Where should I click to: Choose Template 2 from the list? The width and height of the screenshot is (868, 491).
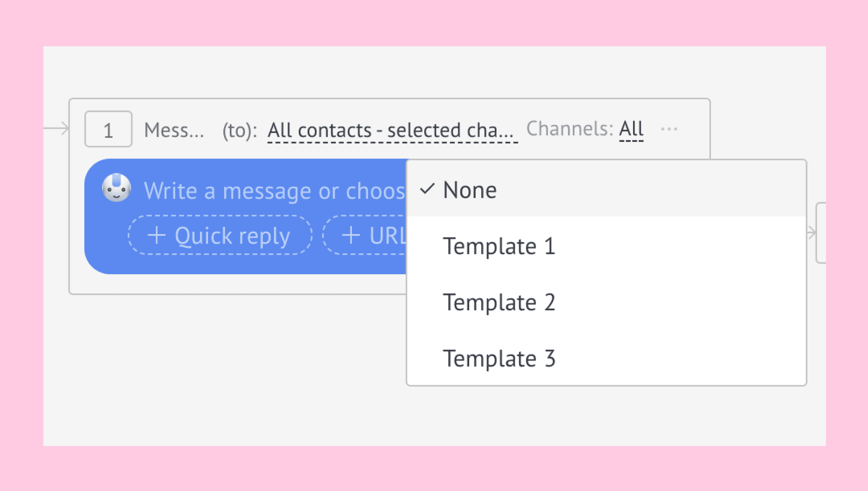(x=606, y=301)
